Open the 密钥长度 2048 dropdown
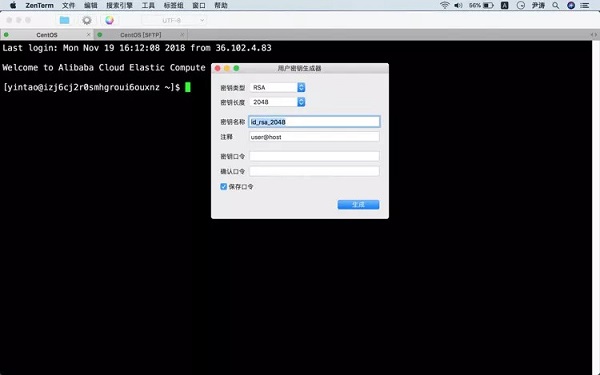Image resolution: width=600 pixels, height=375 pixels. (x=277, y=102)
